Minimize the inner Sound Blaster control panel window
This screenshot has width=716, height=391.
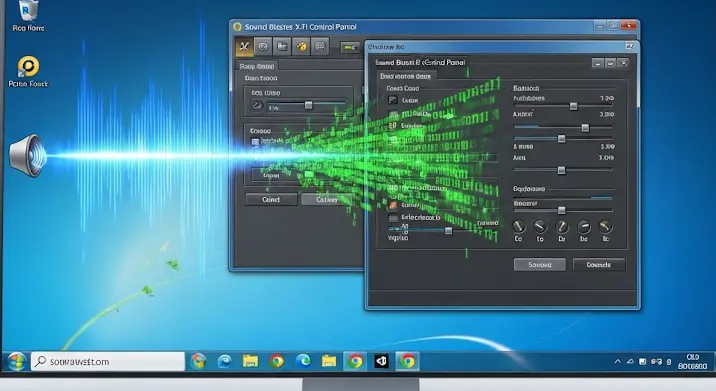click(598, 63)
